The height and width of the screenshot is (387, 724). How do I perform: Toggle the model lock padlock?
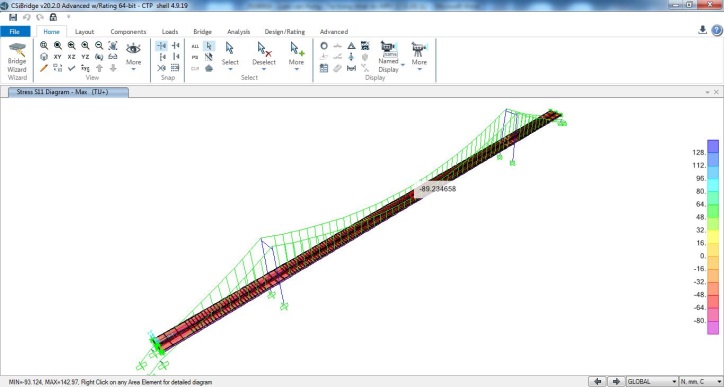tap(53, 18)
